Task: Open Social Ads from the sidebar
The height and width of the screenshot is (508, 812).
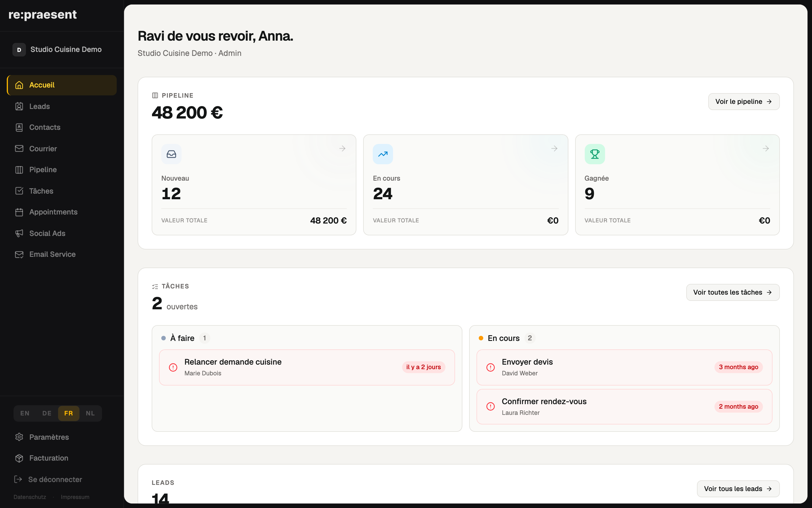Action: 62,233
